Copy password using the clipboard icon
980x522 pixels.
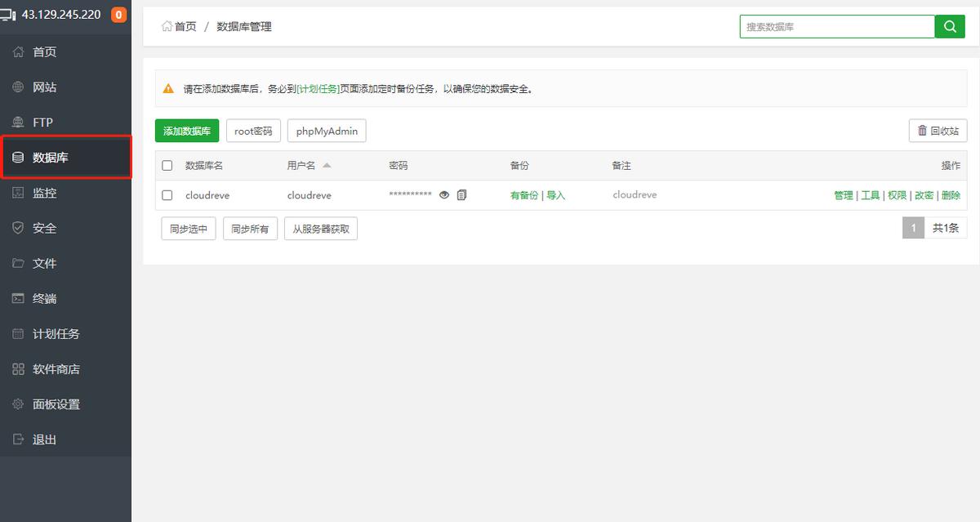pos(461,195)
